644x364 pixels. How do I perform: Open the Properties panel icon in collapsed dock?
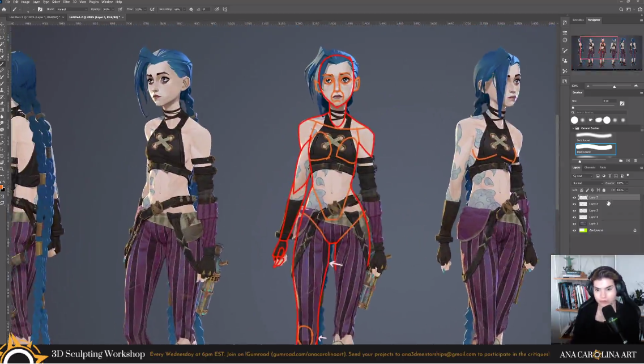pyautogui.click(x=565, y=32)
